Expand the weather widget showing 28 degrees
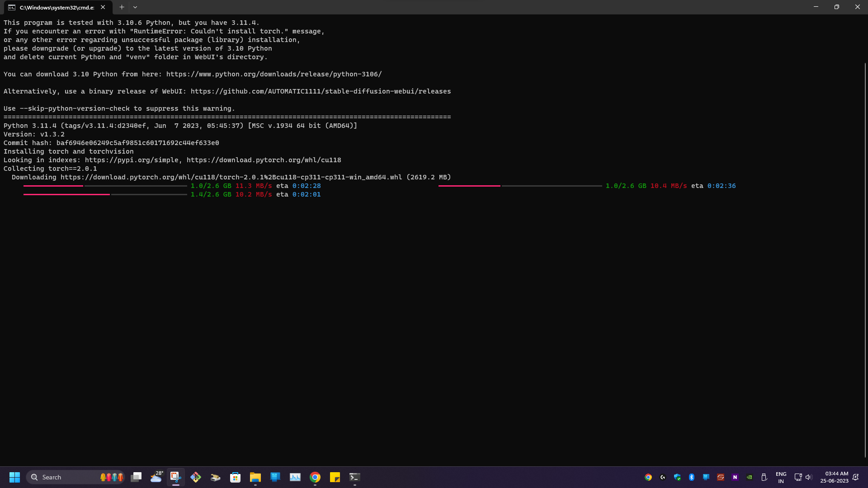Image resolution: width=868 pixels, height=488 pixels. click(x=156, y=477)
